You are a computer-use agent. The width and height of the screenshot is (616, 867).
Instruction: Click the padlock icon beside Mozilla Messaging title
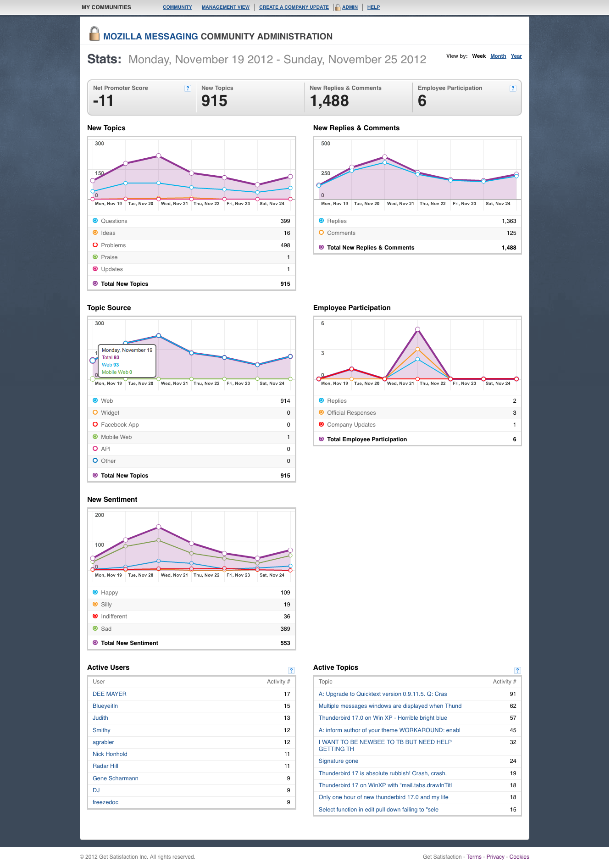click(94, 34)
